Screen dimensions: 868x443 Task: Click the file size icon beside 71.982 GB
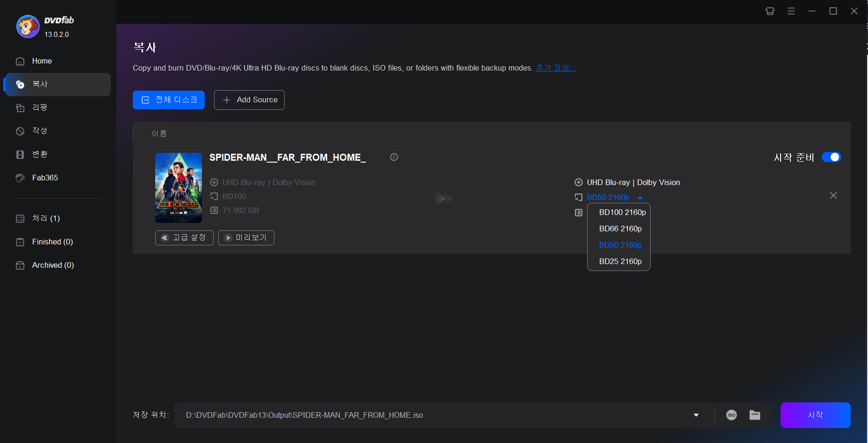click(214, 210)
